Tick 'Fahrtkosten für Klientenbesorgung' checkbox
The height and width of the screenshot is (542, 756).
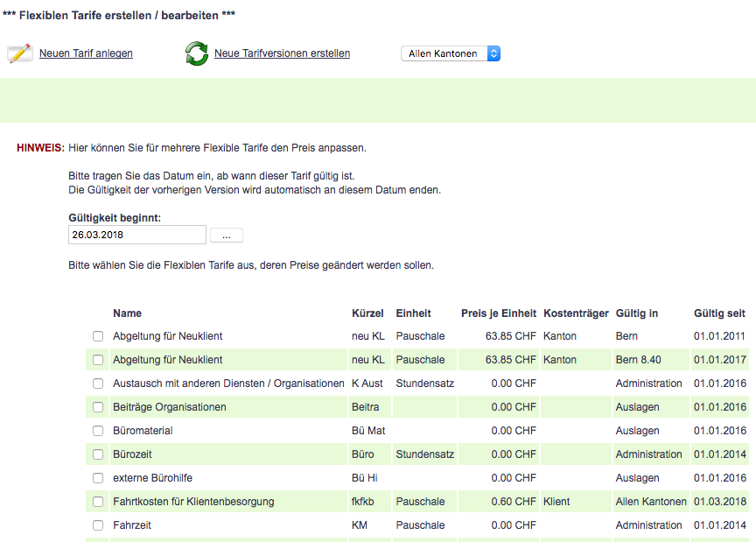(98, 502)
